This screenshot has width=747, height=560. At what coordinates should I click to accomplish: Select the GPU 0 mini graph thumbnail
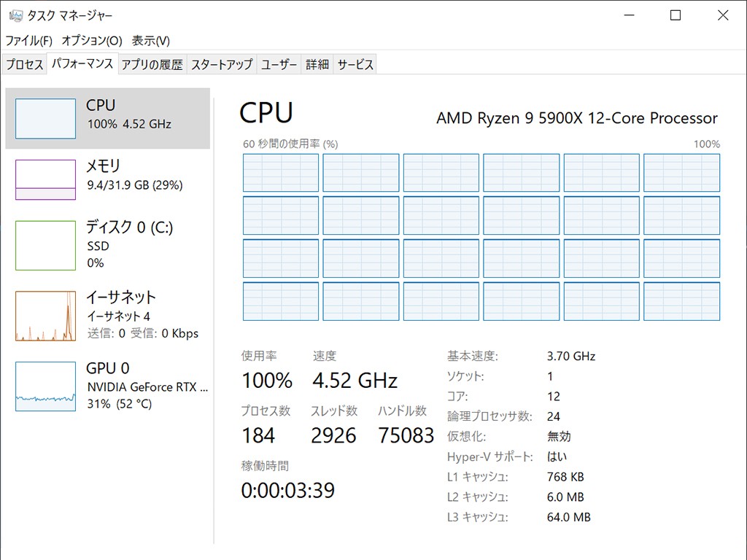(45, 386)
